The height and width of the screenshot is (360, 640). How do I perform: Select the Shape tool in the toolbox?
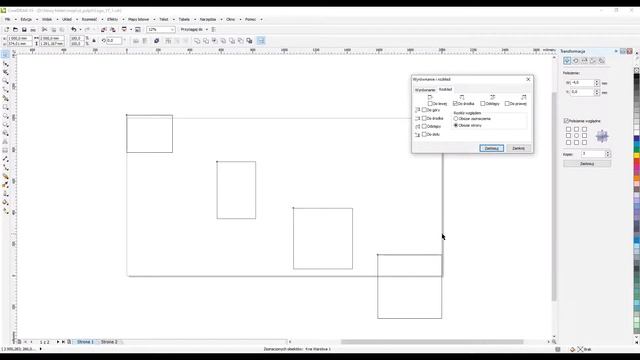[x=5, y=64]
